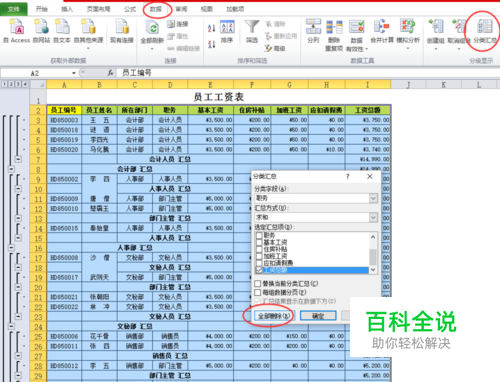This screenshot has height=382, width=500.
Task: Click the 全部刷新 refresh icon
Action: pyautogui.click(x=152, y=27)
